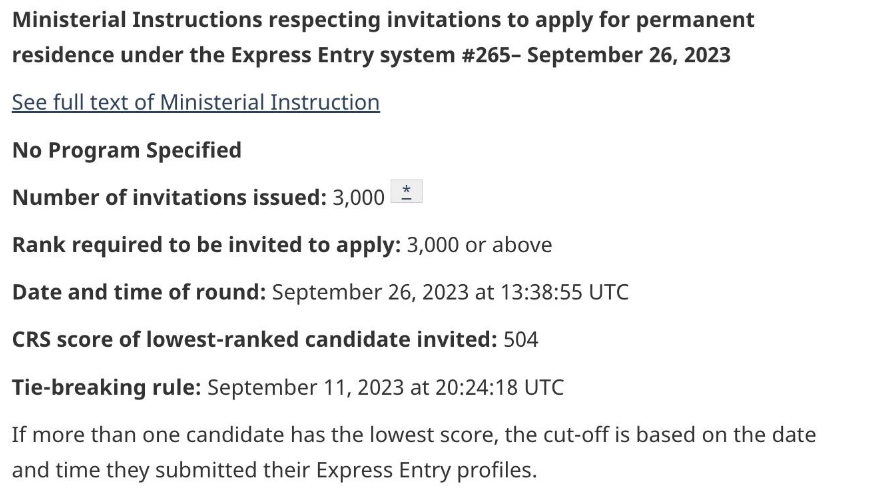Image resolution: width=888 pixels, height=490 pixels.
Task: Click the 3,000 invitations issued value
Action: tap(358, 198)
